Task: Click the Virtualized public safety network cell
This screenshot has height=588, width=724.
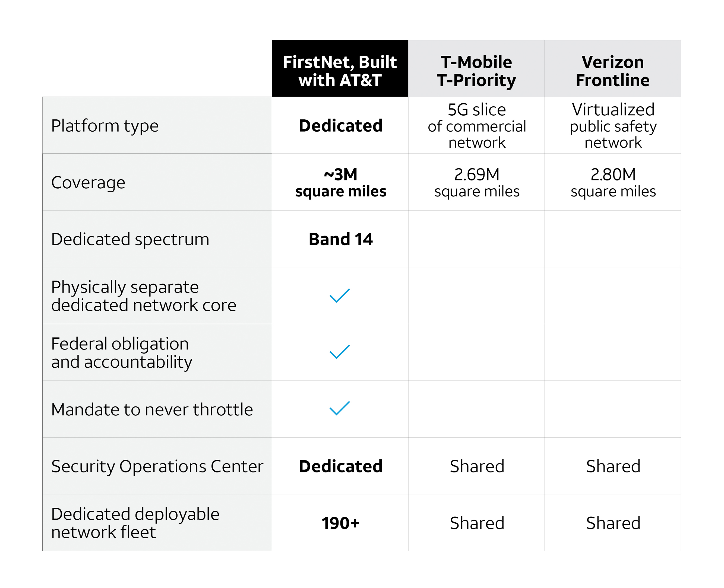Action: [x=613, y=126]
